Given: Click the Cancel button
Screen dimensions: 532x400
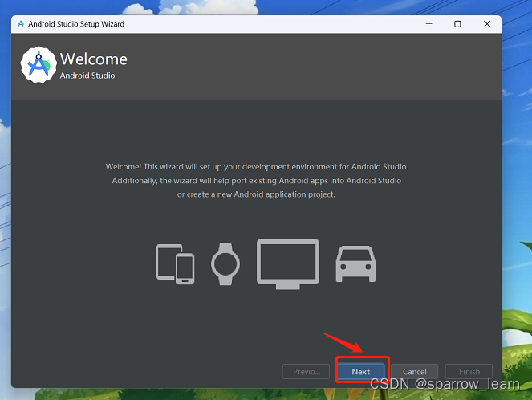Looking at the screenshot, I should [x=414, y=371].
